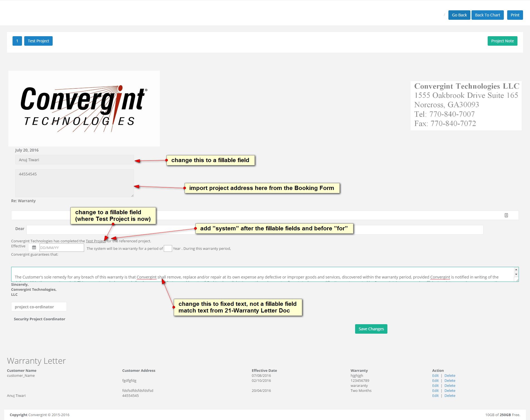Screen dimensions: 530x420
Task: Click the 'hjghjgh' warranty cell
Action: click(x=357, y=376)
